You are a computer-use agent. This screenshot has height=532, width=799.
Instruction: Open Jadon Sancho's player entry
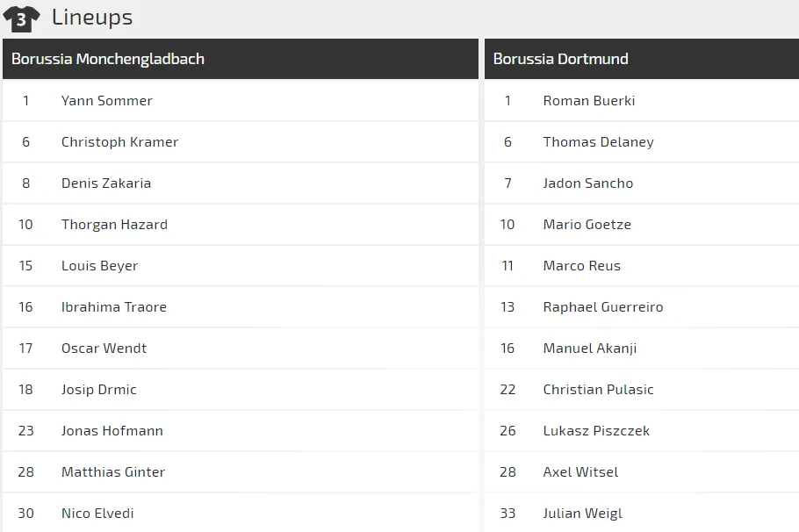point(588,183)
